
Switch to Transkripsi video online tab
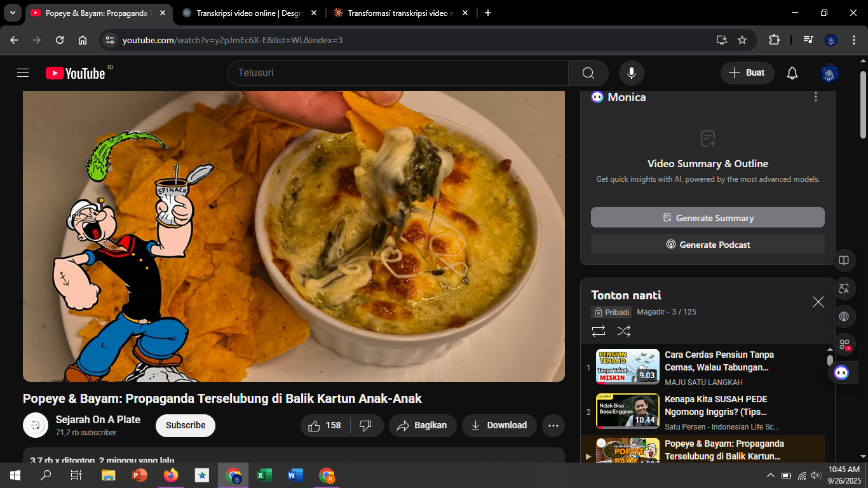coord(248,13)
